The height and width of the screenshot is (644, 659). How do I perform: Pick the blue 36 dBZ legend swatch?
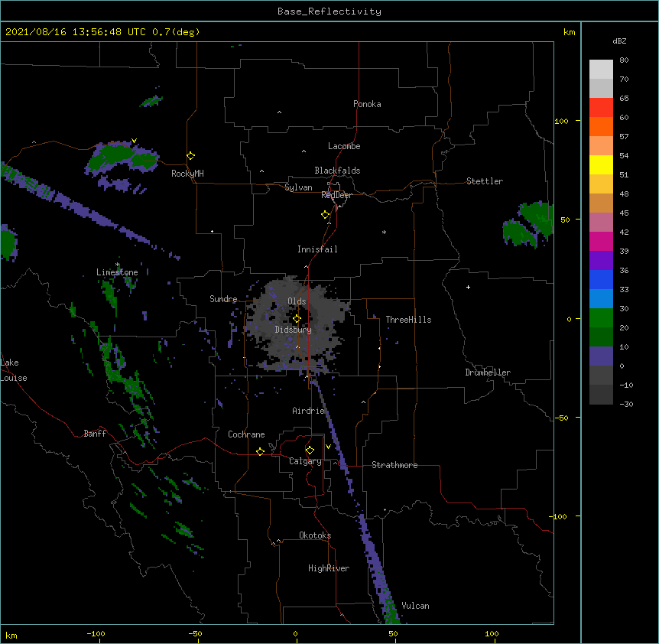point(601,279)
